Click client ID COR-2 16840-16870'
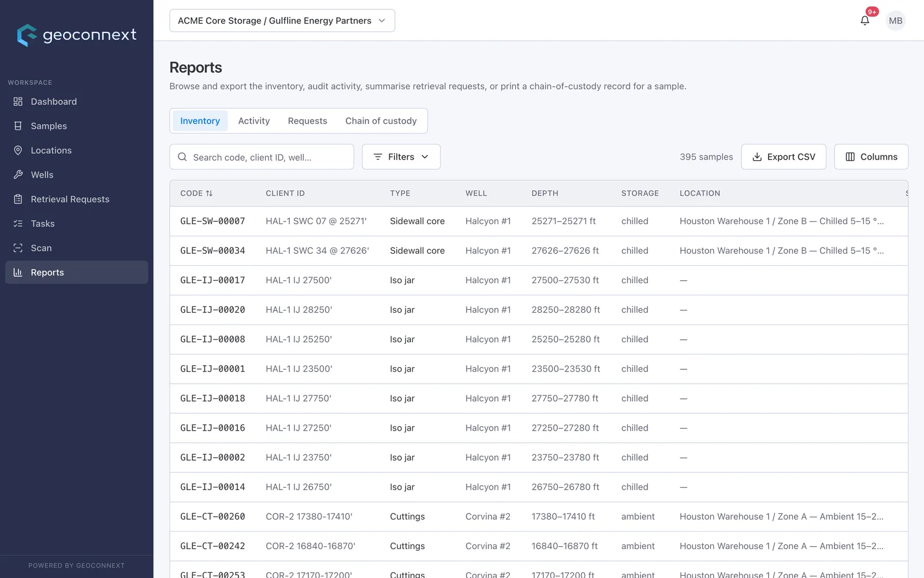Screen dimensions: 924x578 click(311, 546)
